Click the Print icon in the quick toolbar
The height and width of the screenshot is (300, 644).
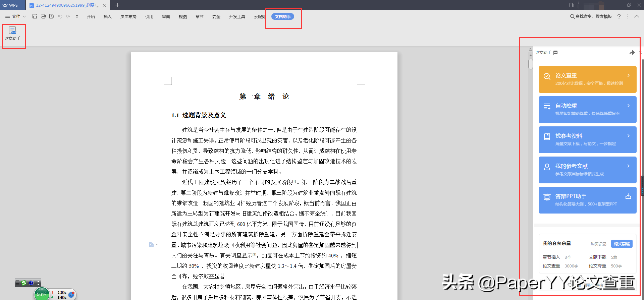coord(43,16)
